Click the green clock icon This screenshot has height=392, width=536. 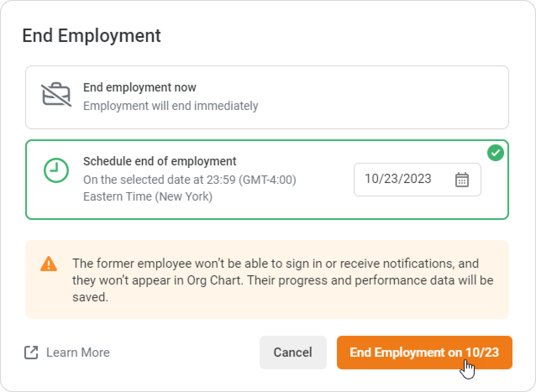click(x=56, y=170)
